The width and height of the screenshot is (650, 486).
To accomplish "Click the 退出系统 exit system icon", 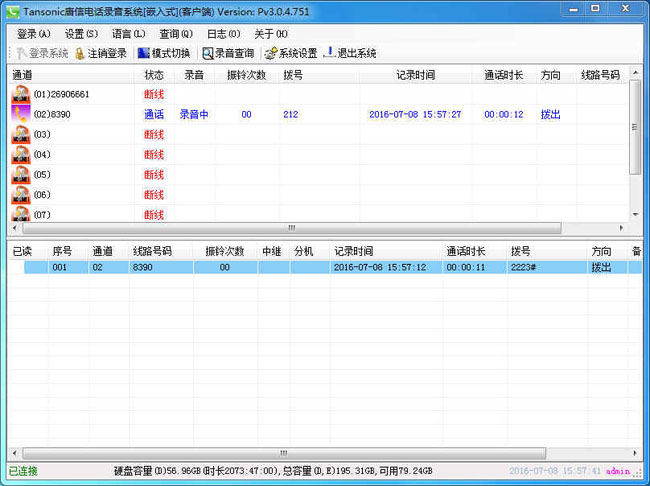I will 329,53.
